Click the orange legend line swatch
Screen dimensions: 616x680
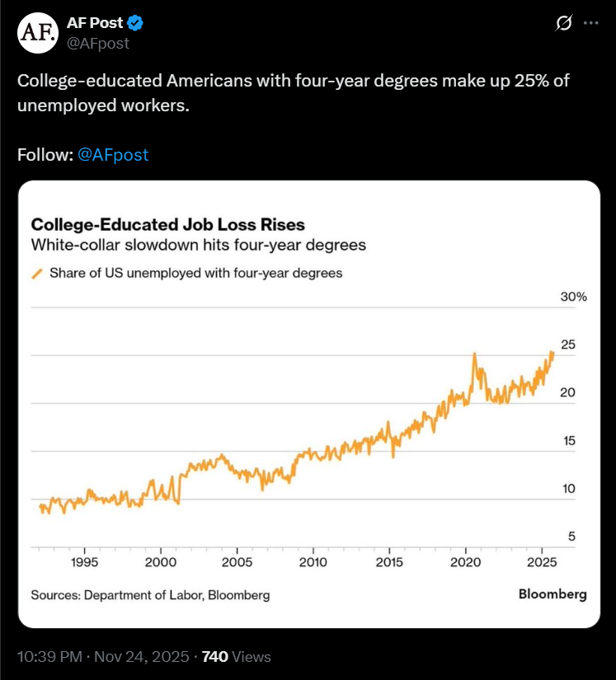click(36, 274)
